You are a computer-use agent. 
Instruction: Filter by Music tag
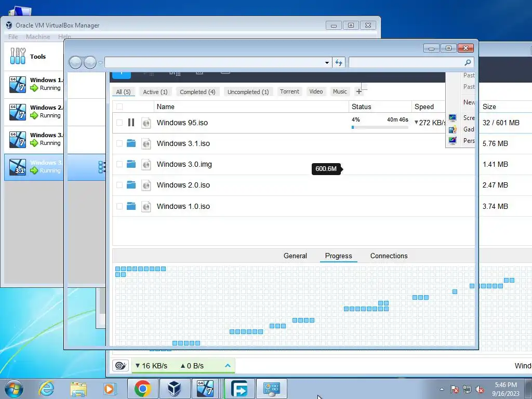pos(340,91)
